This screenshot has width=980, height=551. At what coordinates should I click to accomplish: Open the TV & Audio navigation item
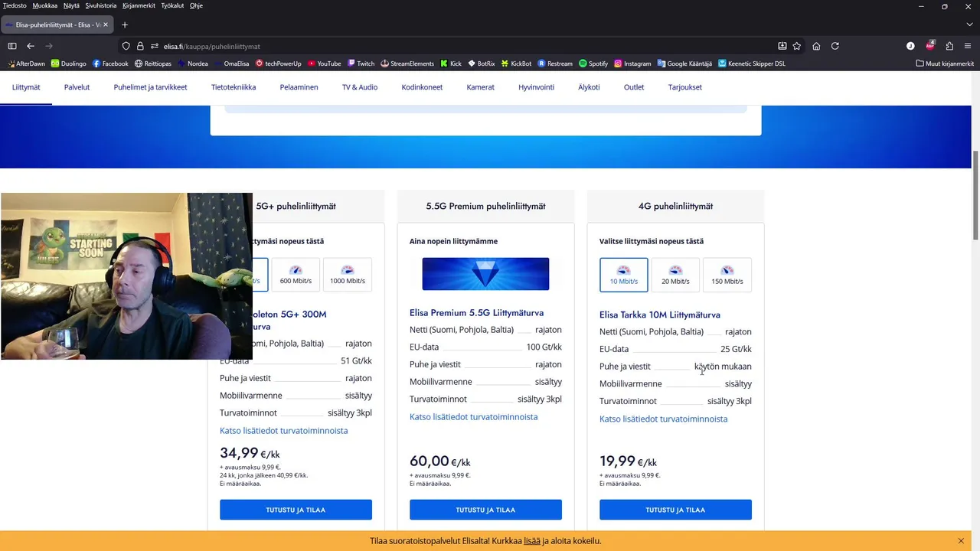coord(360,87)
